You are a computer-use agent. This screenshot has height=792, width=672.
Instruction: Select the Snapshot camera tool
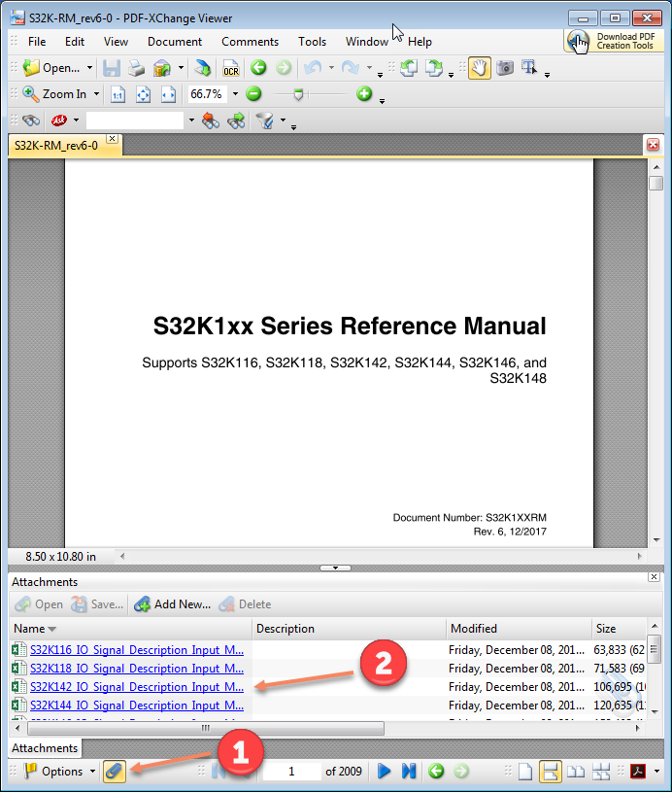click(505, 68)
